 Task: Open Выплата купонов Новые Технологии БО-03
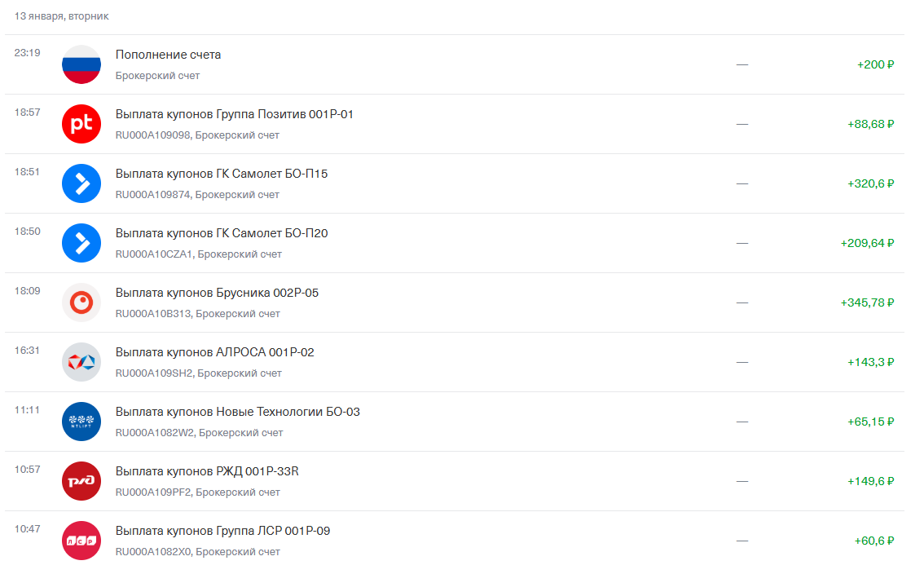(x=455, y=422)
